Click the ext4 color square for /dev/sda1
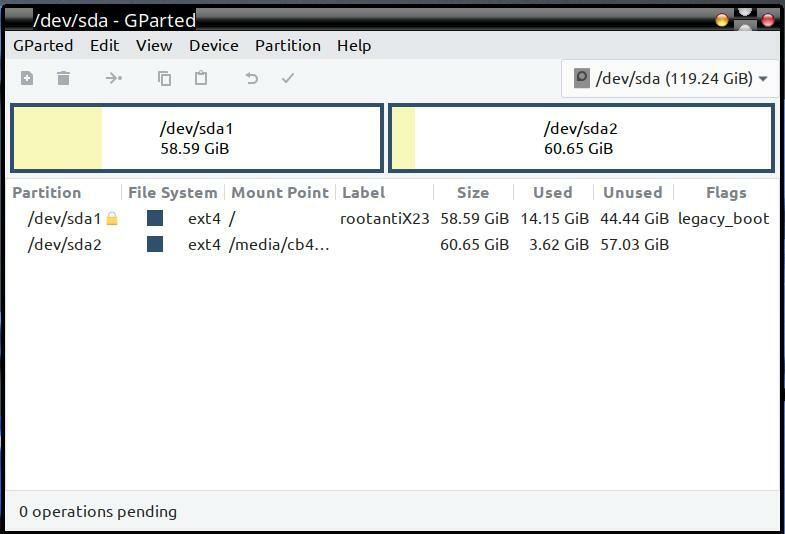This screenshot has width=785, height=534. click(x=155, y=218)
